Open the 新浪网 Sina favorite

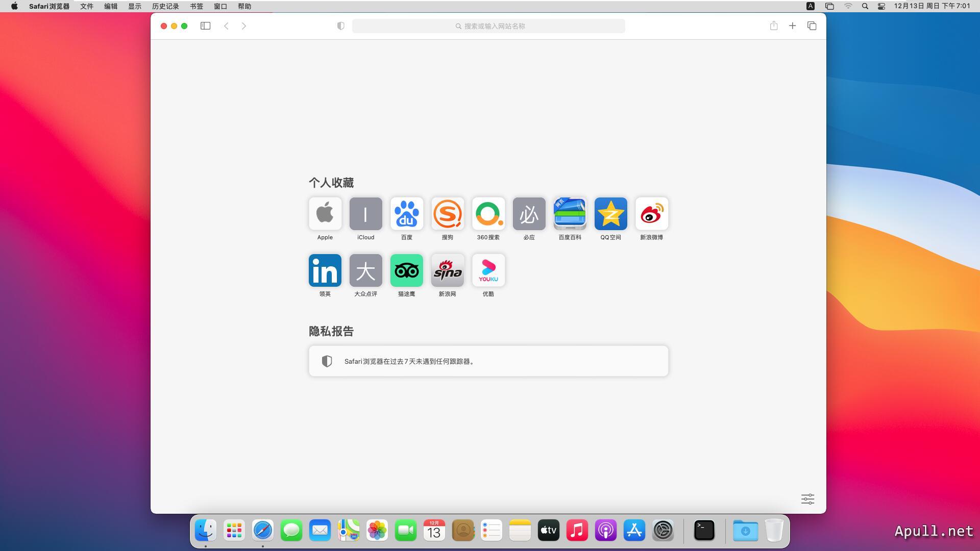coord(448,270)
